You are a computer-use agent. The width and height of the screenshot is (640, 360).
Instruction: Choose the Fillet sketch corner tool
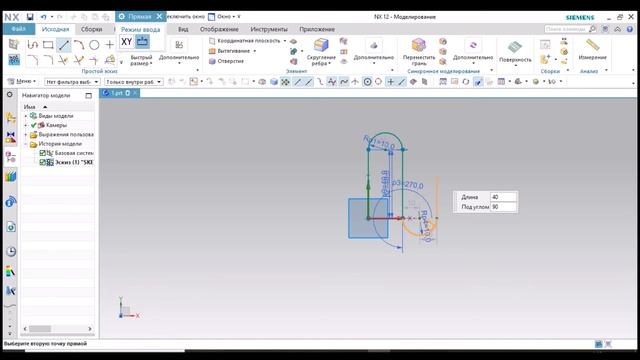(33, 60)
